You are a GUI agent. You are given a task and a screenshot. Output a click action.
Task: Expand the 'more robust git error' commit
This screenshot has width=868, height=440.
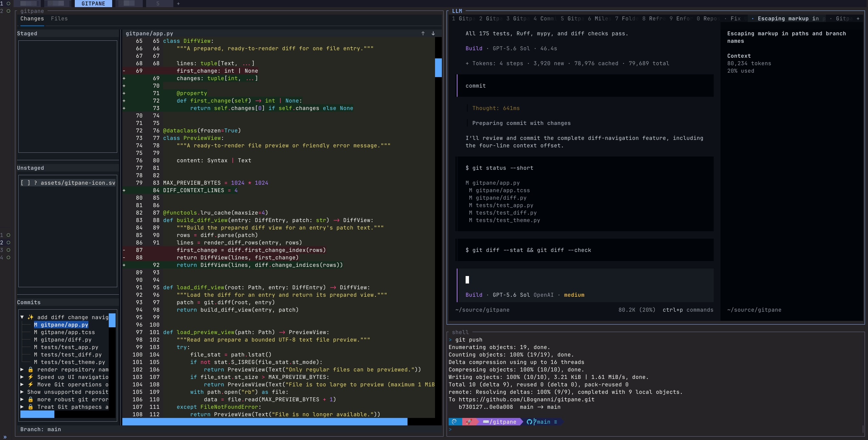[22, 399]
